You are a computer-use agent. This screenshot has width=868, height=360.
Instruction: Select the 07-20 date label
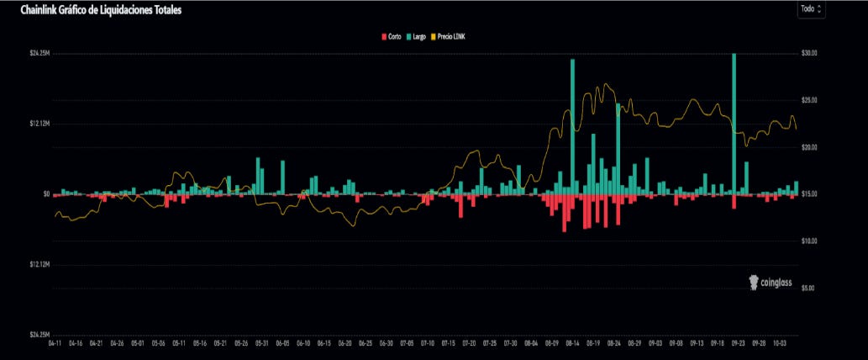pyautogui.click(x=470, y=343)
